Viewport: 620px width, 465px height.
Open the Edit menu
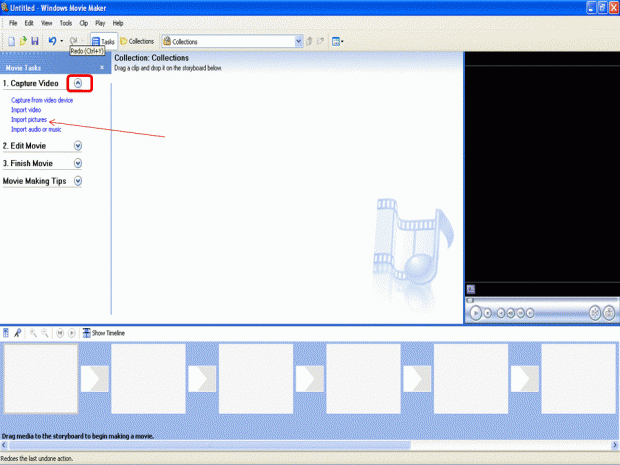pyautogui.click(x=29, y=23)
